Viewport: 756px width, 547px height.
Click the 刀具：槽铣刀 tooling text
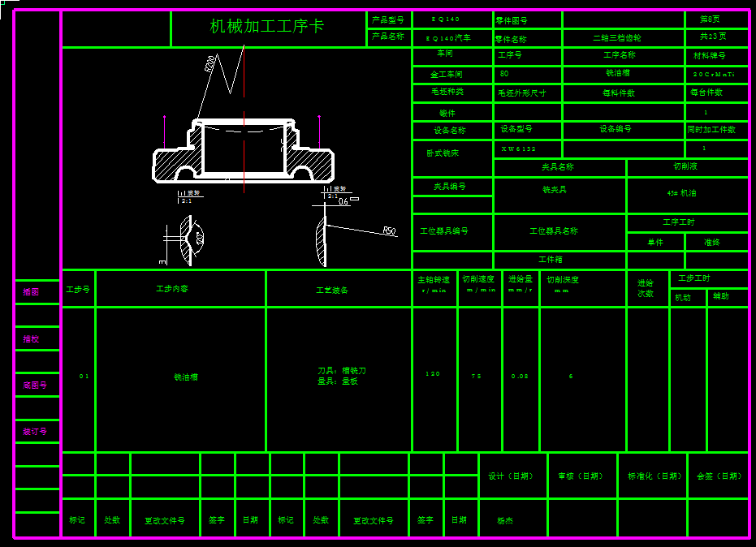[341, 371]
